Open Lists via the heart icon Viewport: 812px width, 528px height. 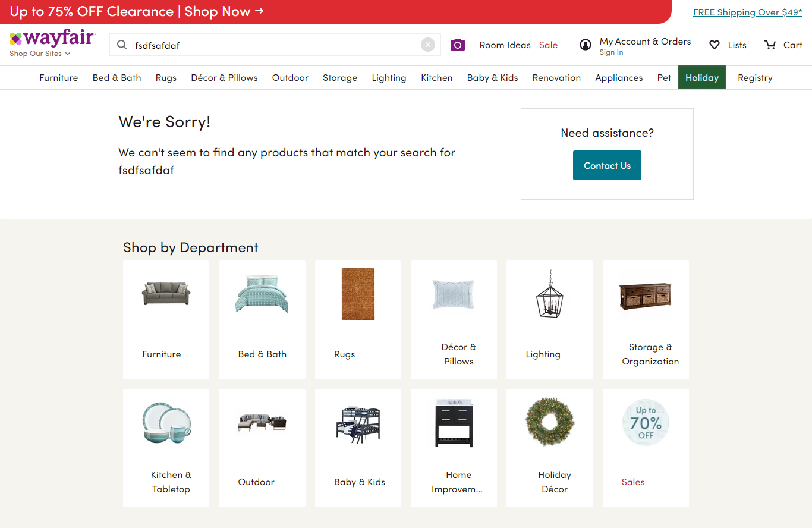click(715, 45)
